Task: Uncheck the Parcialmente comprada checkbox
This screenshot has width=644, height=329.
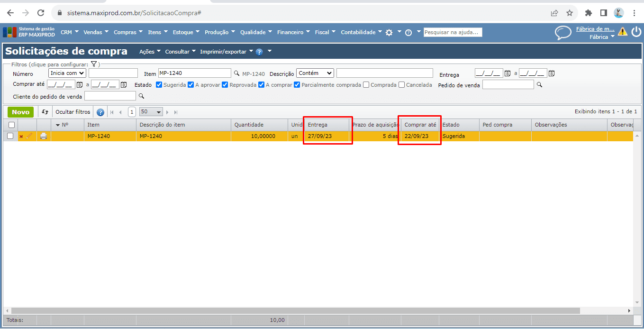Action: coord(297,85)
